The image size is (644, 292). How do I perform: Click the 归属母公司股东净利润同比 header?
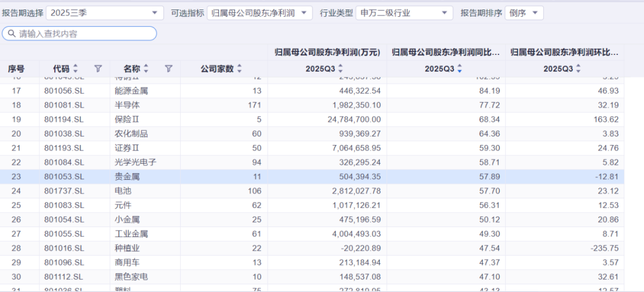(446, 53)
